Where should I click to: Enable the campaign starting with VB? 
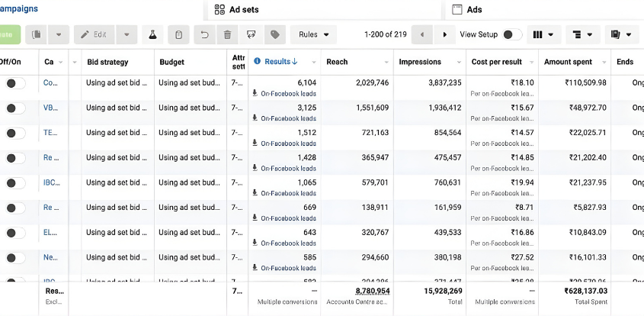pos(13,108)
